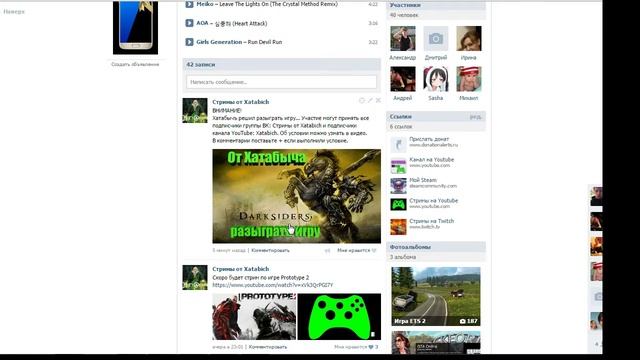640x360 pixels.
Task: Edit the Darksiders post with pencil icon
Action: (370, 100)
